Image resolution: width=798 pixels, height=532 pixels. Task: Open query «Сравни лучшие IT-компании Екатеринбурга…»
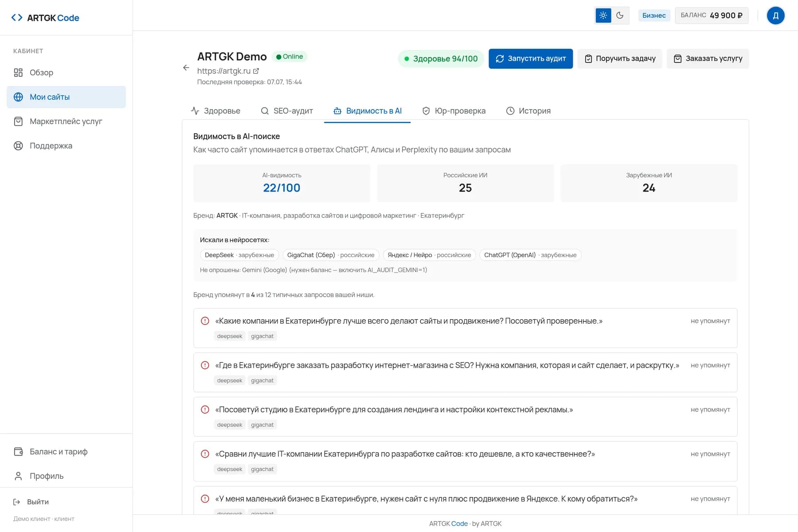(x=465, y=461)
